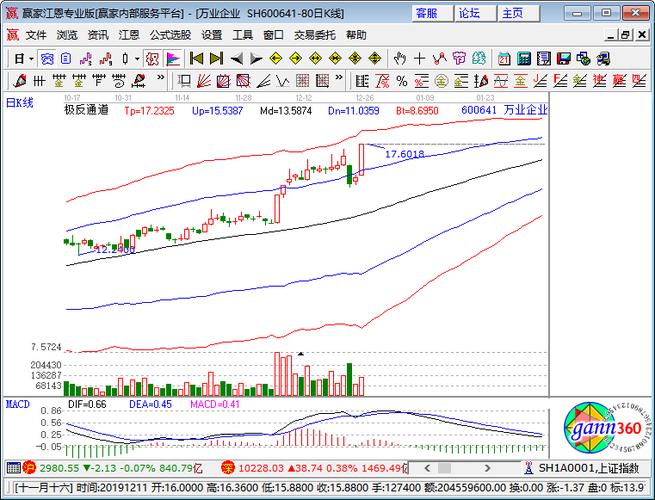The height and width of the screenshot is (500, 655).
Task: Click the angled lines drawing icon
Action: [263, 81]
